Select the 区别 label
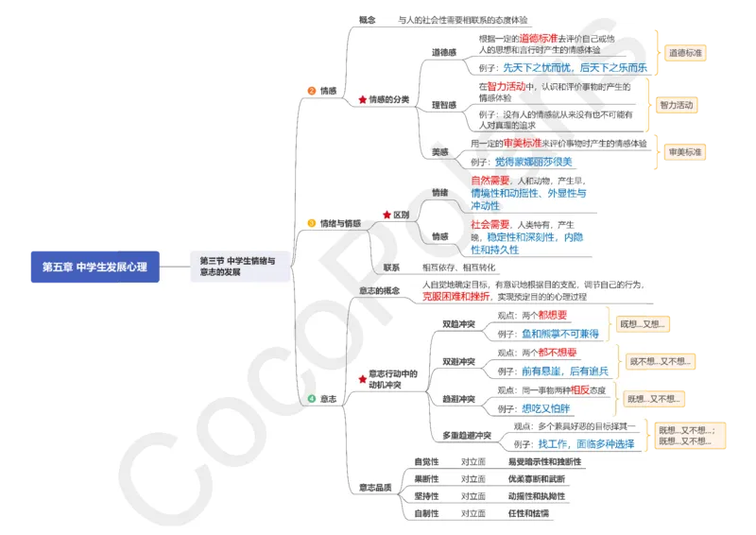Screen dimensions: 756x535 point(401,215)
